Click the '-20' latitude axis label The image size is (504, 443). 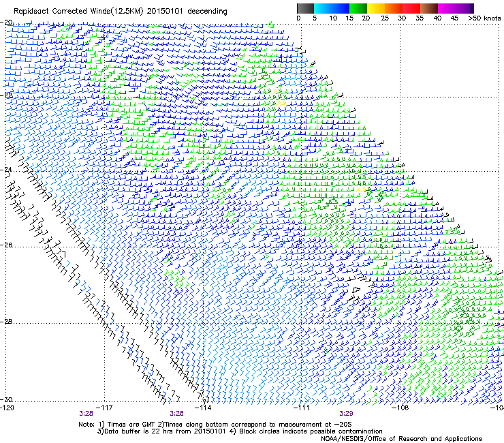point(6,22)
